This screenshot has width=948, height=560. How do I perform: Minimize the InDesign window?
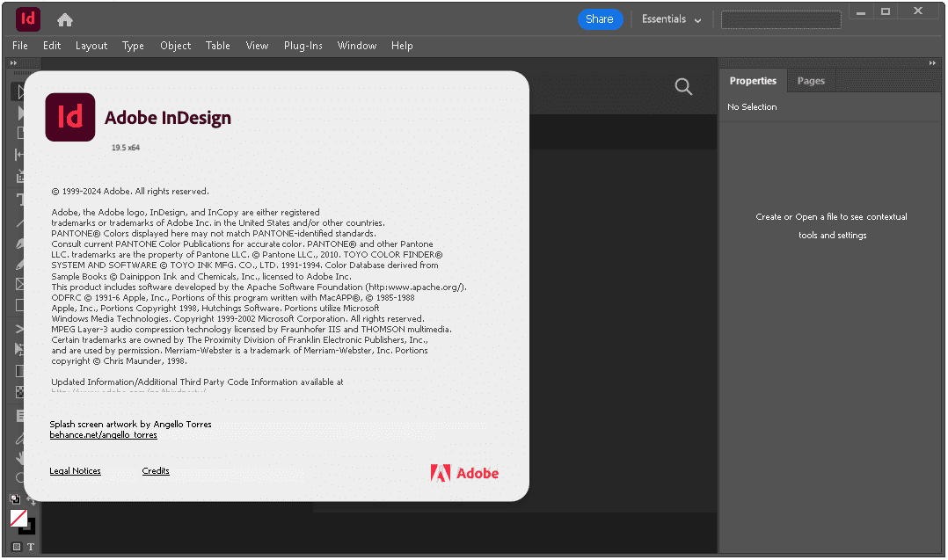point(860,12)
